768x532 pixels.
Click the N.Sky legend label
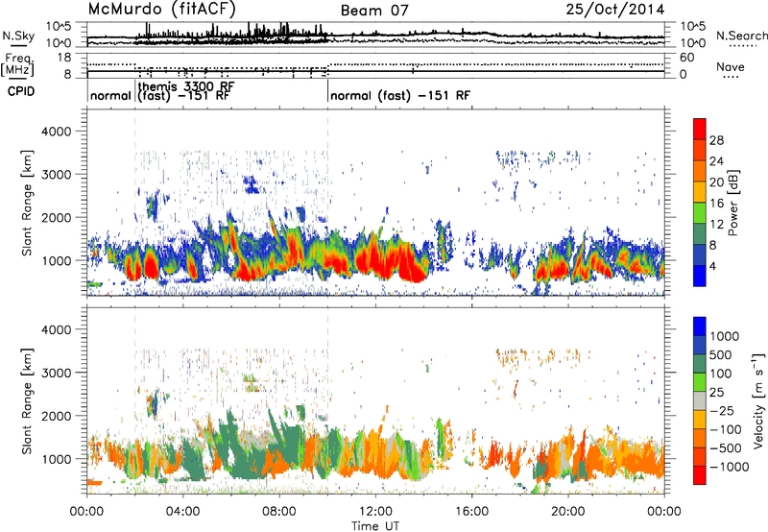point(18,36)
